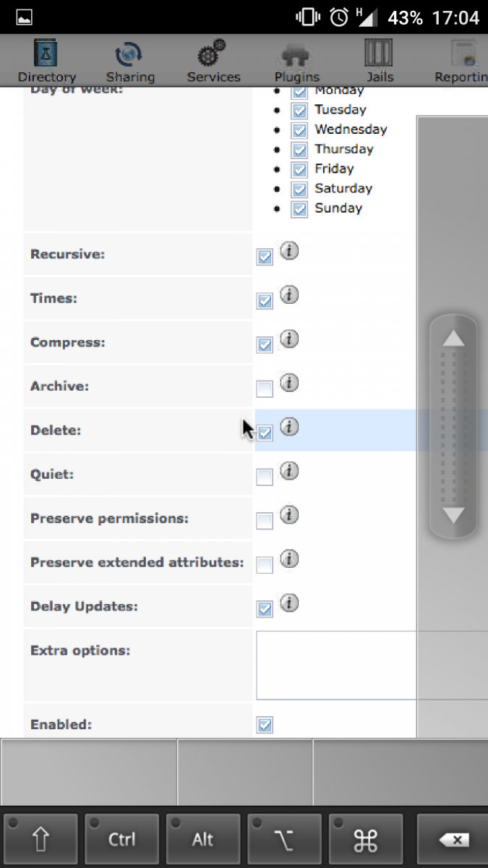Uncheck the Wednesday day checkbox

[299, 130]
